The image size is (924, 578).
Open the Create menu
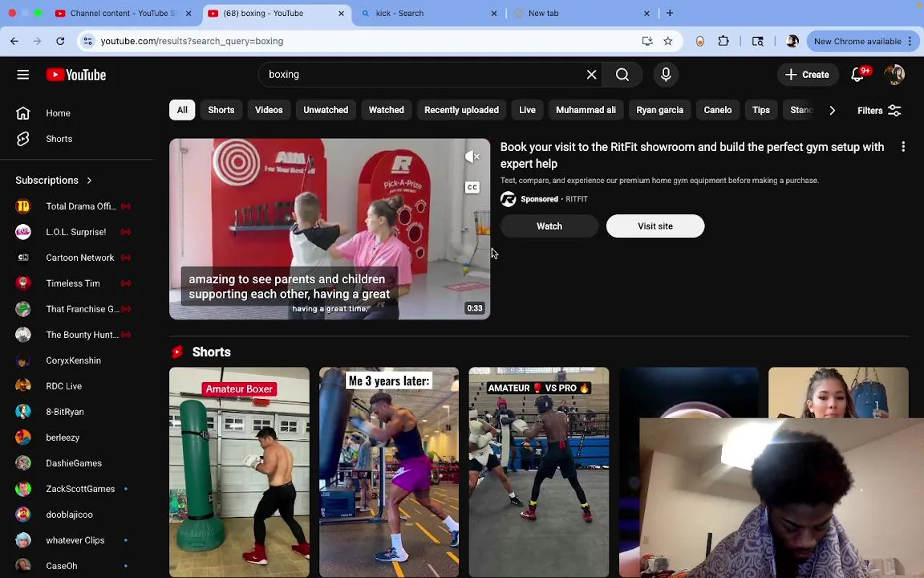808,75
